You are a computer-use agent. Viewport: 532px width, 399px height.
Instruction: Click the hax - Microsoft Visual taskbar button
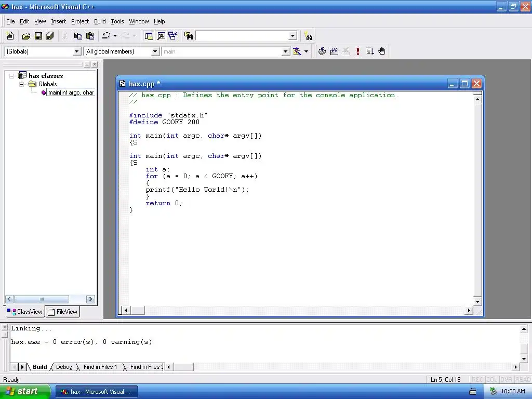click(96, 392)
